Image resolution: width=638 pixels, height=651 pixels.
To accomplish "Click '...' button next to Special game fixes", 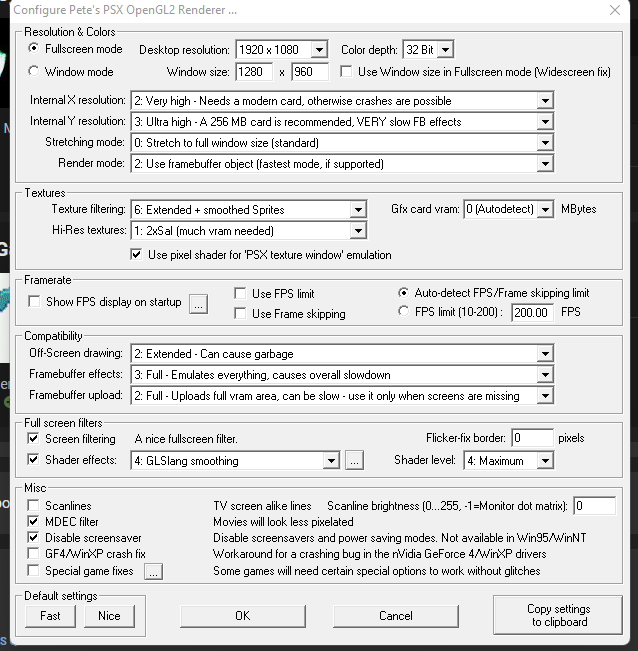I will coord(152,572).
